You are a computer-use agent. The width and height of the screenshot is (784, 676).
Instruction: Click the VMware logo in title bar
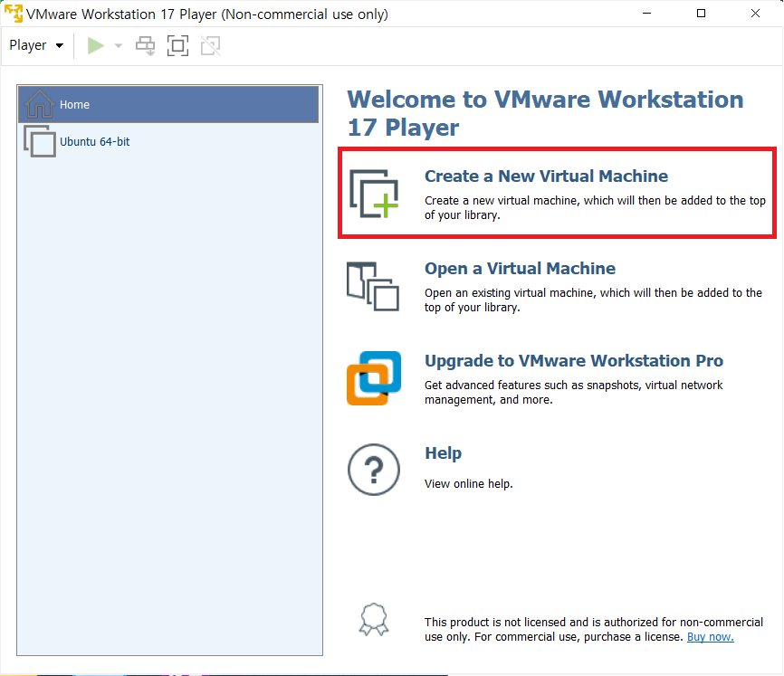pyautogui.click(x=14, y=14)
